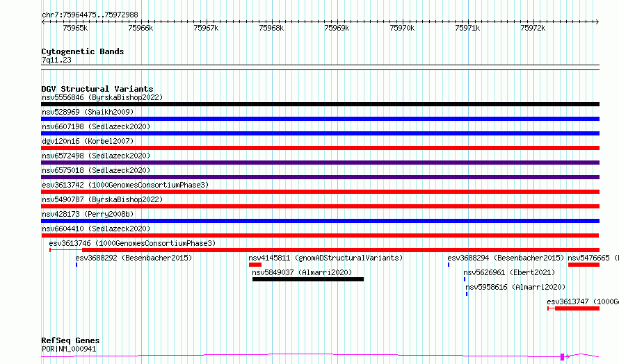The height and width of the screenshot is (364, 619).
Task: Click the short red bar under nsv4145811
Action: click(x=255, y=265)
